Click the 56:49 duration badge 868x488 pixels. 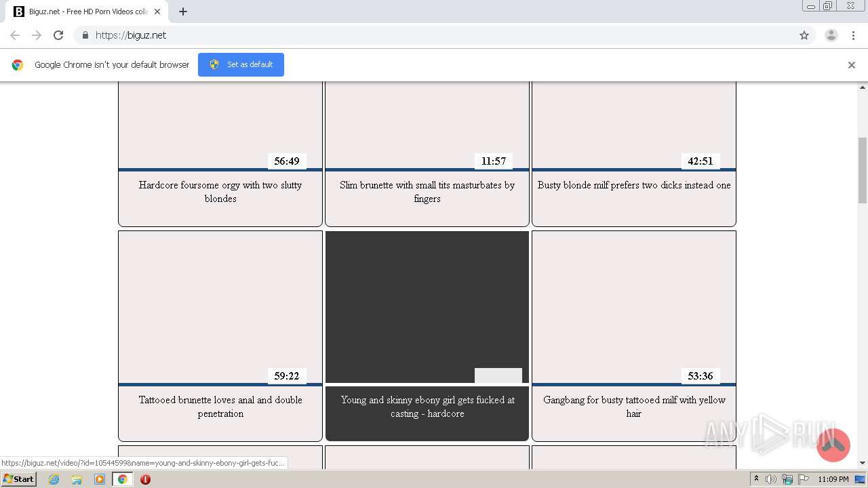[x=287, y=161]
